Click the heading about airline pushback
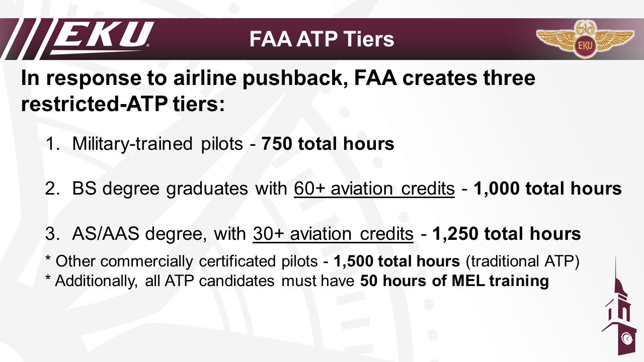644x362 pixels. 278,79
